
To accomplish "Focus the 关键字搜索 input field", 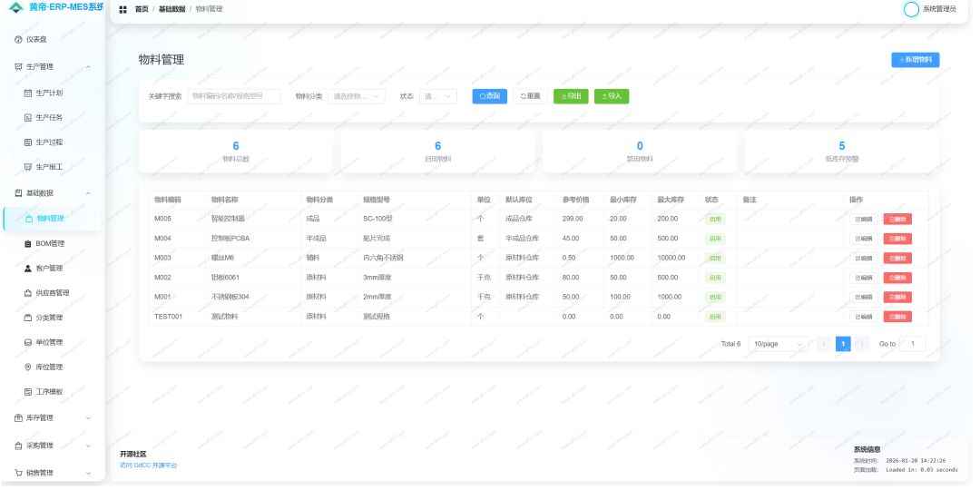I will click(234, 96).
